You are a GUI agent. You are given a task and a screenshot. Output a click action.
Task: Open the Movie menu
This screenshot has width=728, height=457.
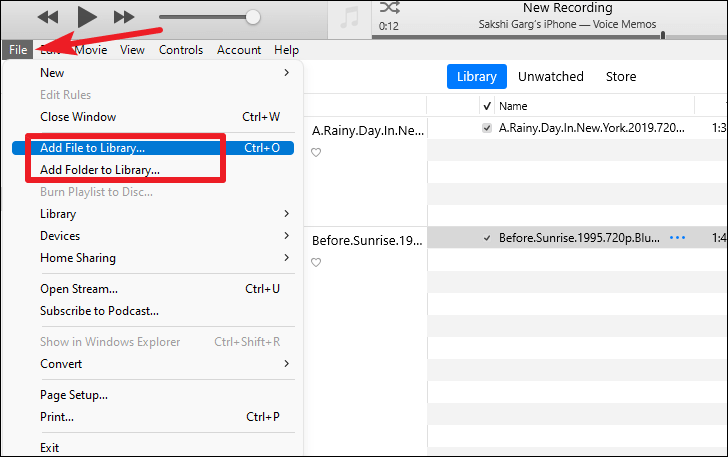[91, 50]
